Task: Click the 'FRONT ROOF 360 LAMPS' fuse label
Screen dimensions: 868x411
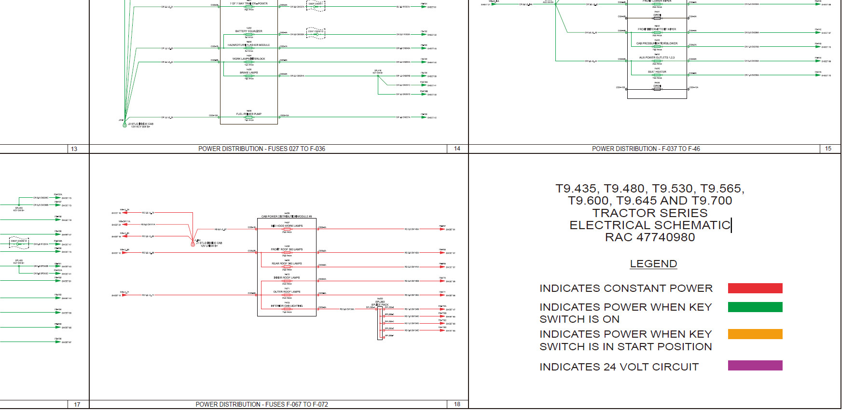Action: 287,249
